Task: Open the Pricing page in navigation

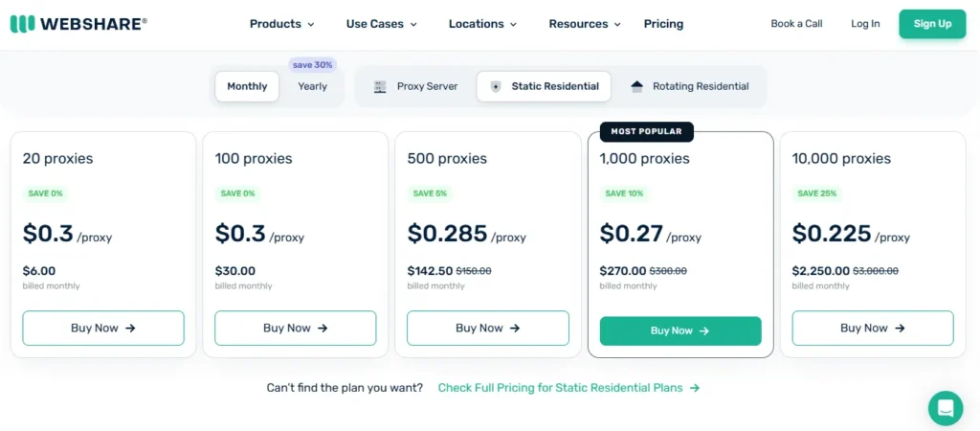Action: (x=664, y=24)
